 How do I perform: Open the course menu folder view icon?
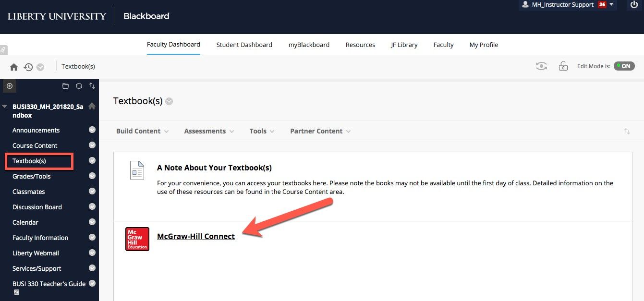pyautogui.click(x=66, y=86)
